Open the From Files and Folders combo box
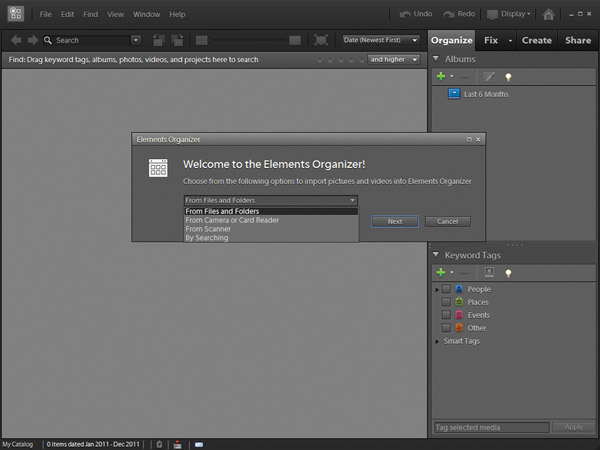 pos(271,200)
